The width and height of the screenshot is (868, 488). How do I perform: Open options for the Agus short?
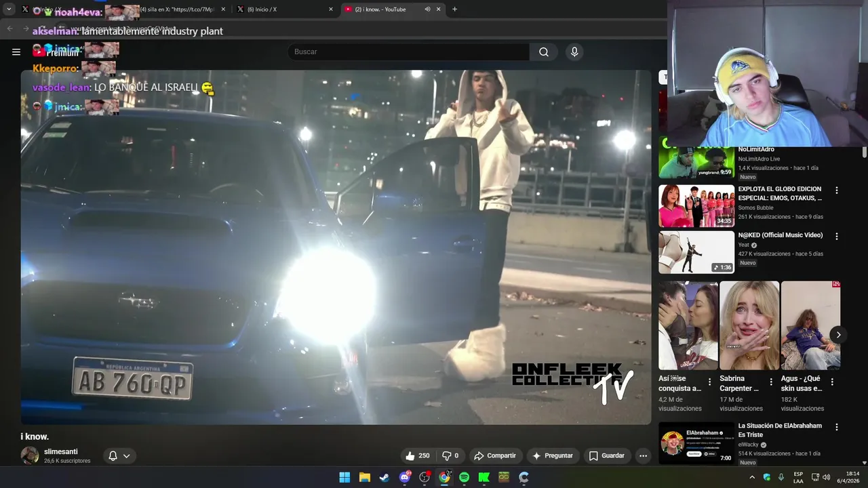pyautogui.click(x=832, y=382)
